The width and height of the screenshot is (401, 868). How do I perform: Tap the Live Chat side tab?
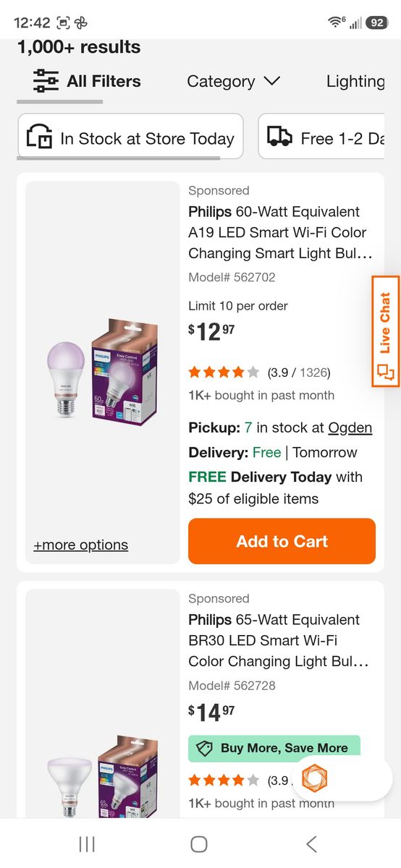tap(386, 331)
